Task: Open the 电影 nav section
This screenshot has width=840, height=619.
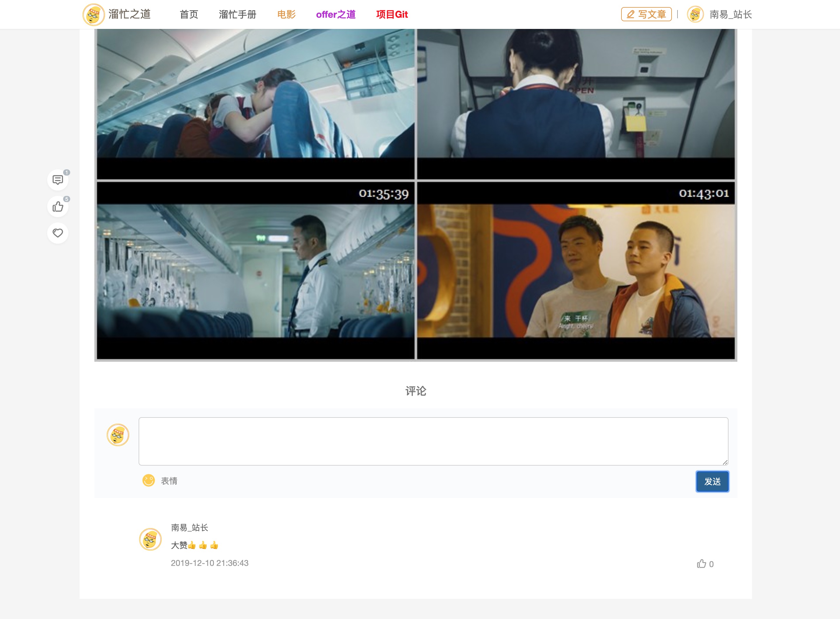Action: pos(286,15)
